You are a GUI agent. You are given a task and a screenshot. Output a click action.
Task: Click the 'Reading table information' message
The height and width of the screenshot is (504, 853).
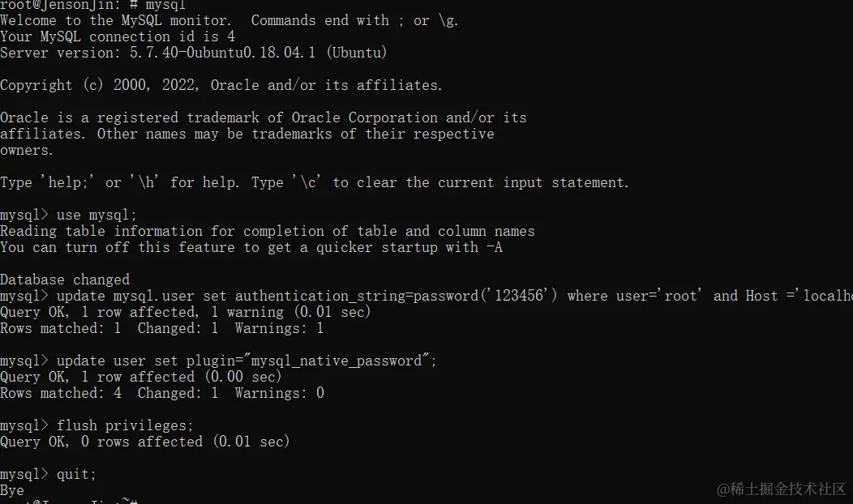(x=267, y=231)
